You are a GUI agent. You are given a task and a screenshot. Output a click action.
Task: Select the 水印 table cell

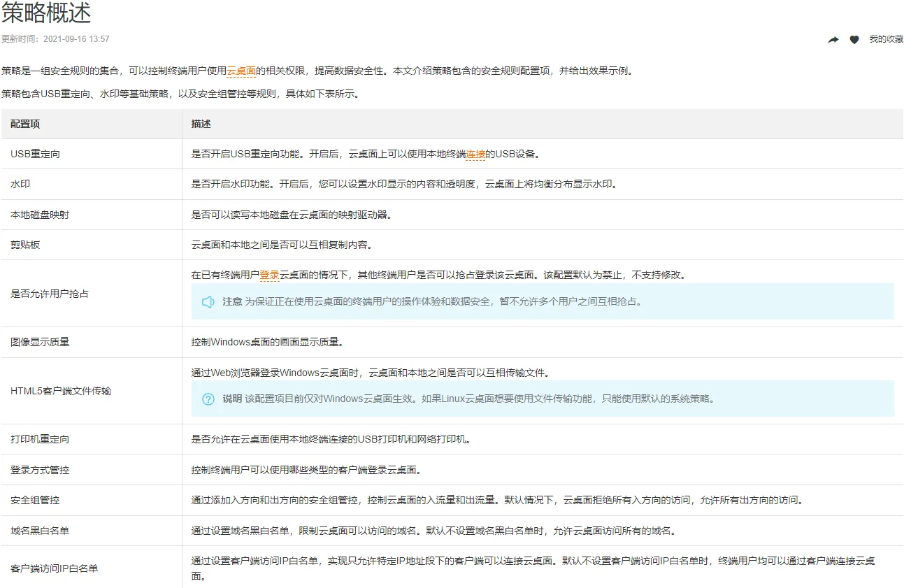(x=92, y=185)
